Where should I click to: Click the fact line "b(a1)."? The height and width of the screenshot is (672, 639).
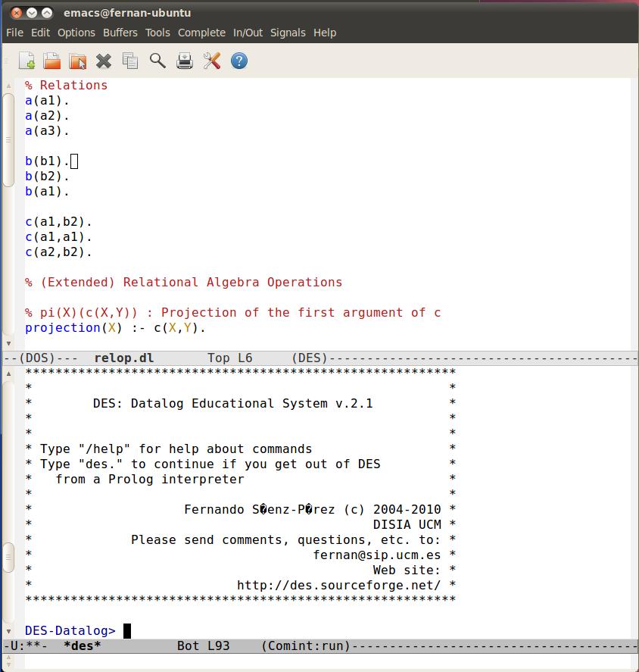click(x=47, y=192)
